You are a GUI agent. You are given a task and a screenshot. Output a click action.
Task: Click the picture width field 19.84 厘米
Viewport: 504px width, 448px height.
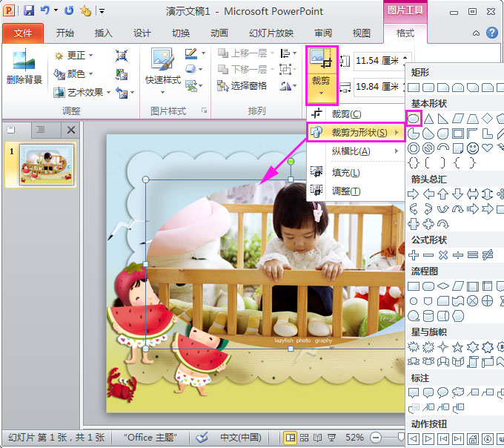click(379, 87)
